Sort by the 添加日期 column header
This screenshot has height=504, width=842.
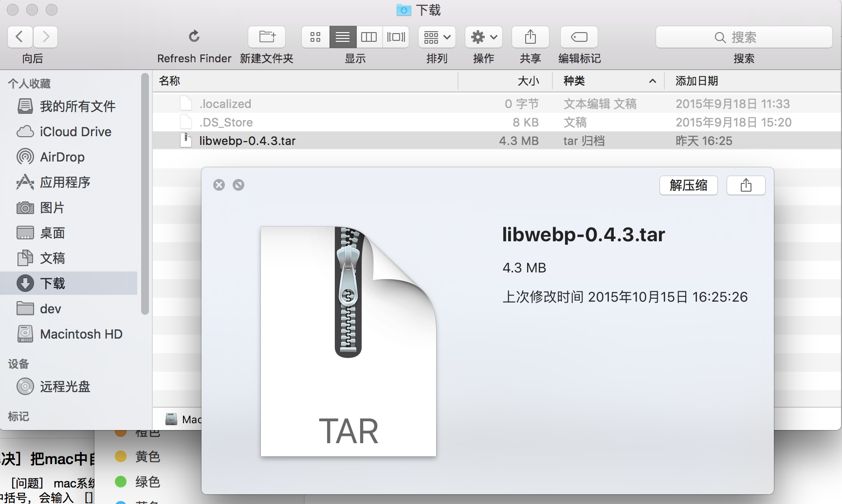point(752,81)
